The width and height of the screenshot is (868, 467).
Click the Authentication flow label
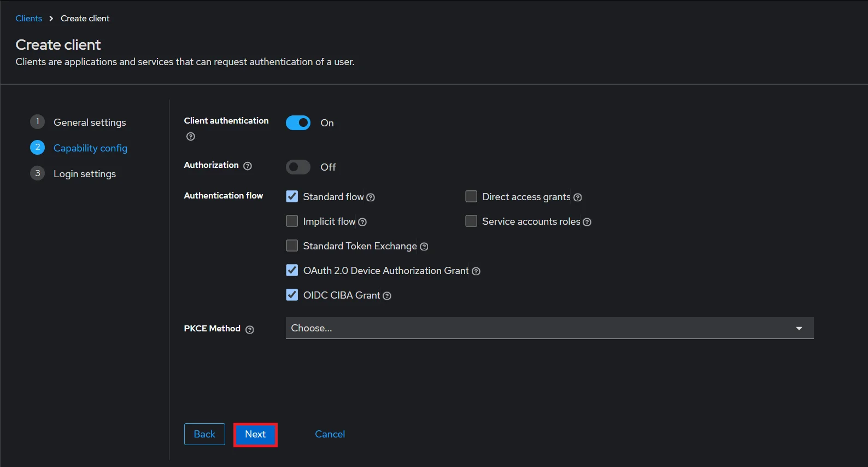click(x=224, y=196)
